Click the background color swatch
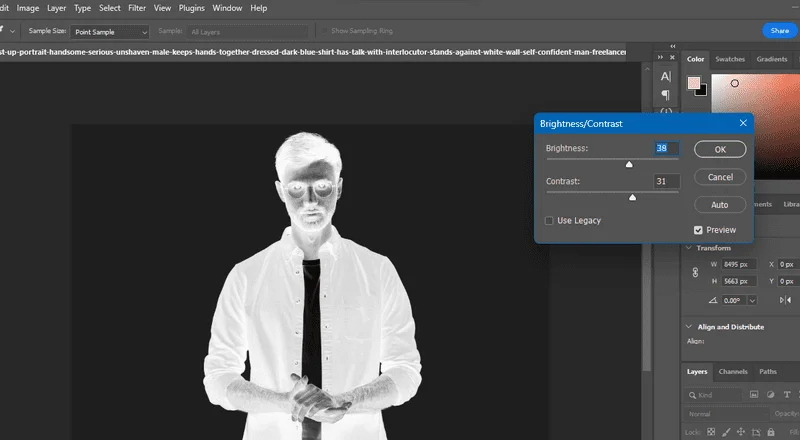 703,91
